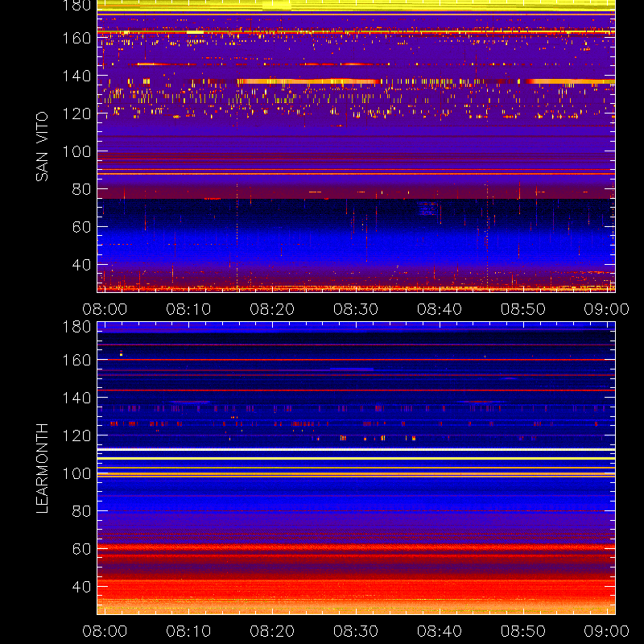Select the 60 frequency label on the San Vito plot
The height and width of the screenshot is (644, 644).
click(x=81, y=227)
